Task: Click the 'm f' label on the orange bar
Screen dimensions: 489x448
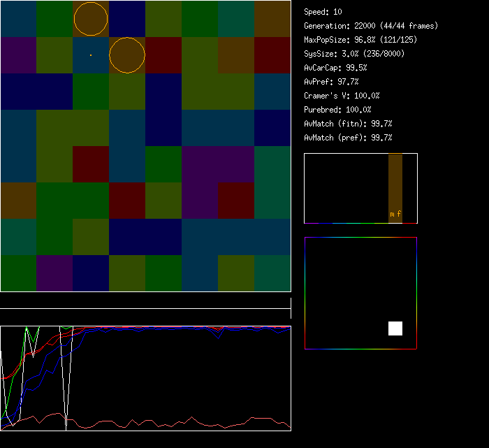Action: (x=395, y=214)
